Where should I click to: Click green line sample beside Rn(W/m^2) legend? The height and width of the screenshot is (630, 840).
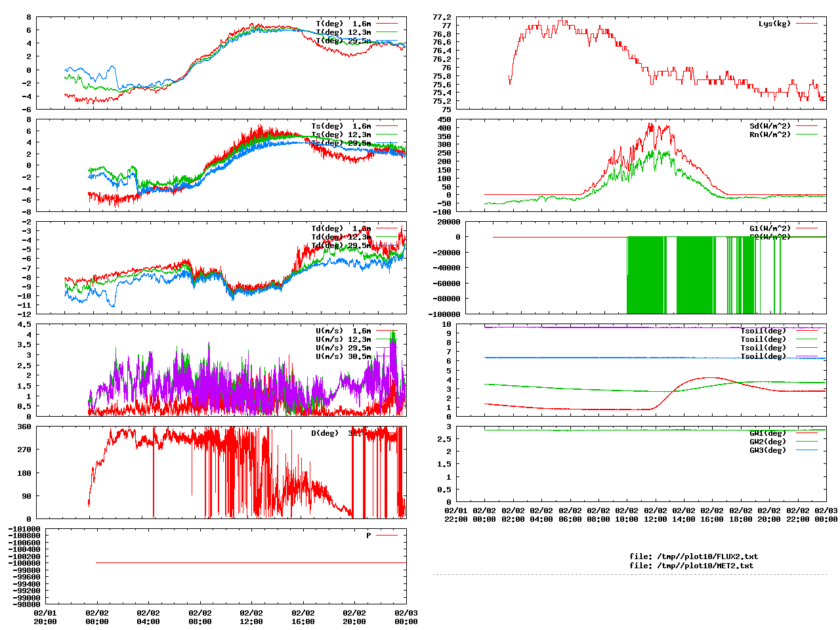point(807,135)
